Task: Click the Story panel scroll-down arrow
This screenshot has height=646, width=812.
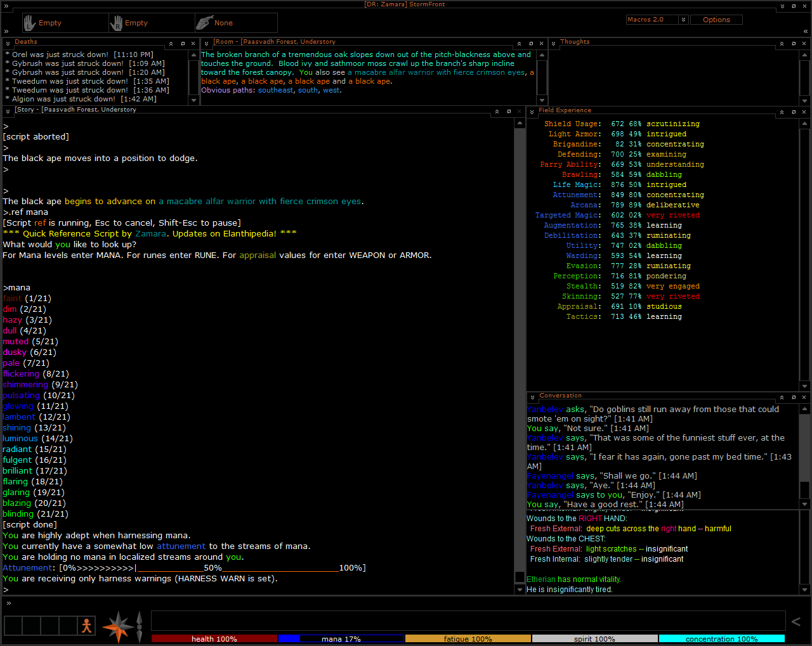Action: click(x=520, y=590)
